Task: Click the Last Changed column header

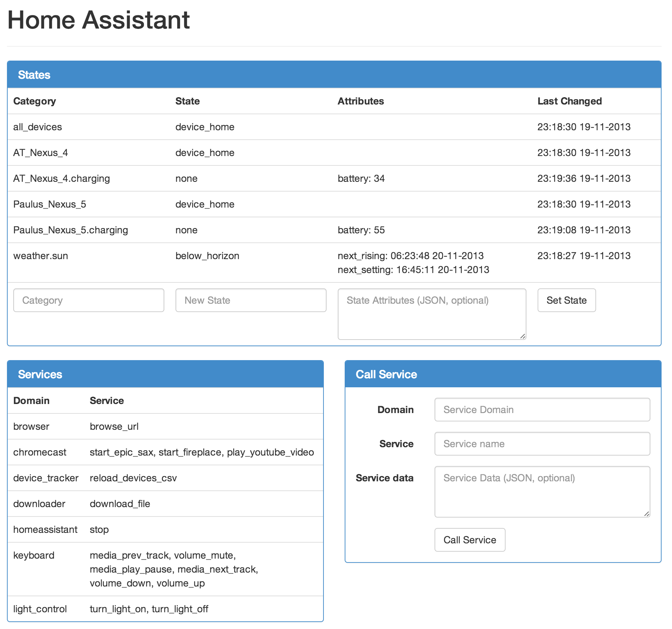Action: [569, 101]
